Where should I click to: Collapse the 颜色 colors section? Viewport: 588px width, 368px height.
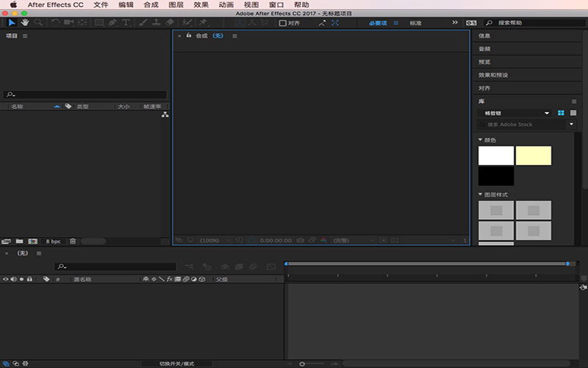(480, 140)
